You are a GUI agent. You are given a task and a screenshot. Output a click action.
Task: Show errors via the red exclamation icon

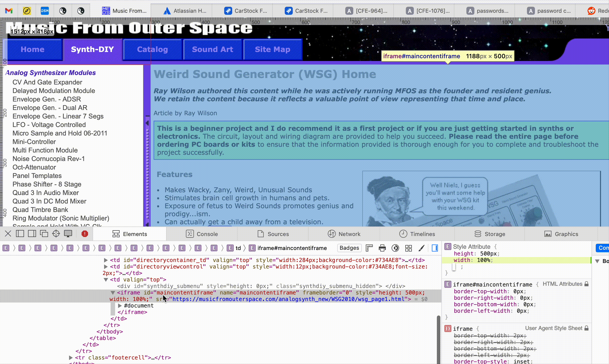click(85, 234)
